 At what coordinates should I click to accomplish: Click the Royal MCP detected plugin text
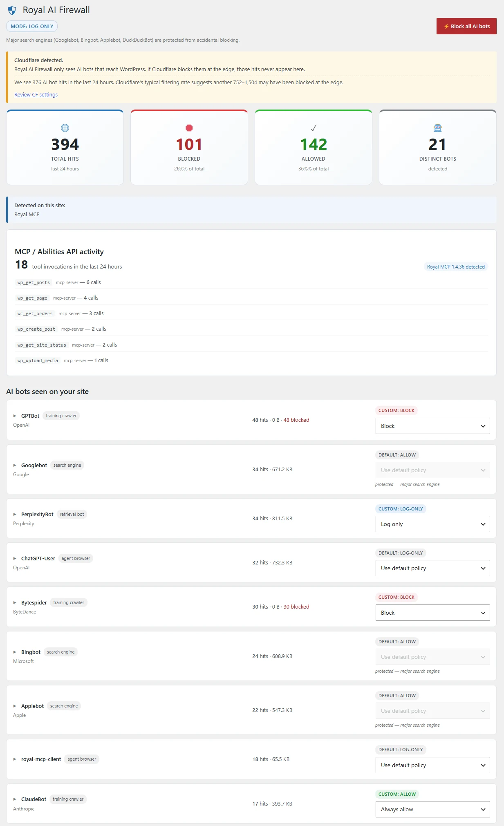27,215
